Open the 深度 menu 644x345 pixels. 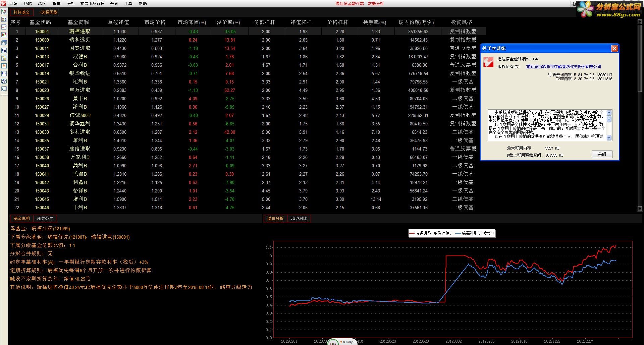pyautogui.click(x=42, y=4)
